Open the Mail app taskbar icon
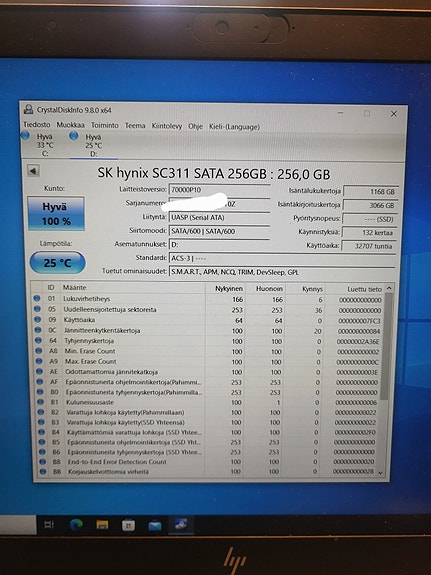This screenshot has width=431, height=575. pyautogui.click(x=155, y=526)
